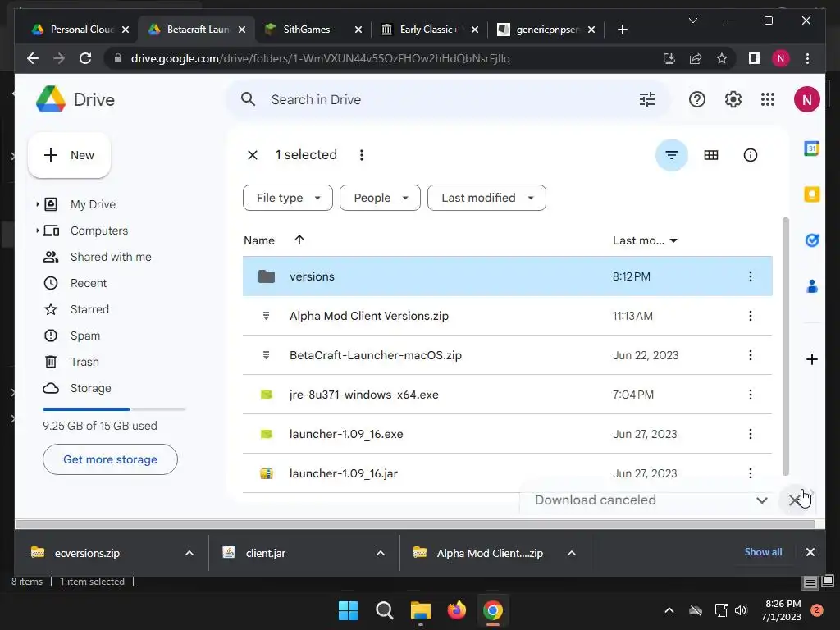Go back to the previous page

[33, 58]
